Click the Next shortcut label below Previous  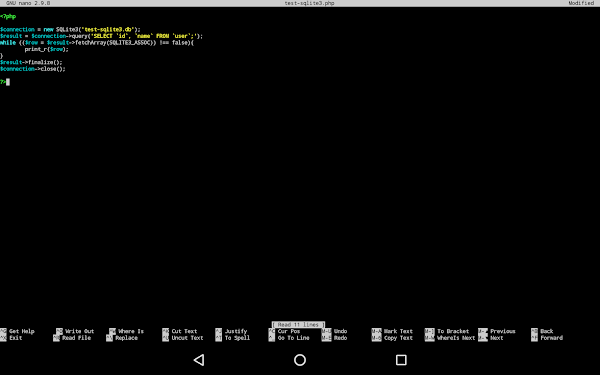pyautogui.click(x=496, y=338)
